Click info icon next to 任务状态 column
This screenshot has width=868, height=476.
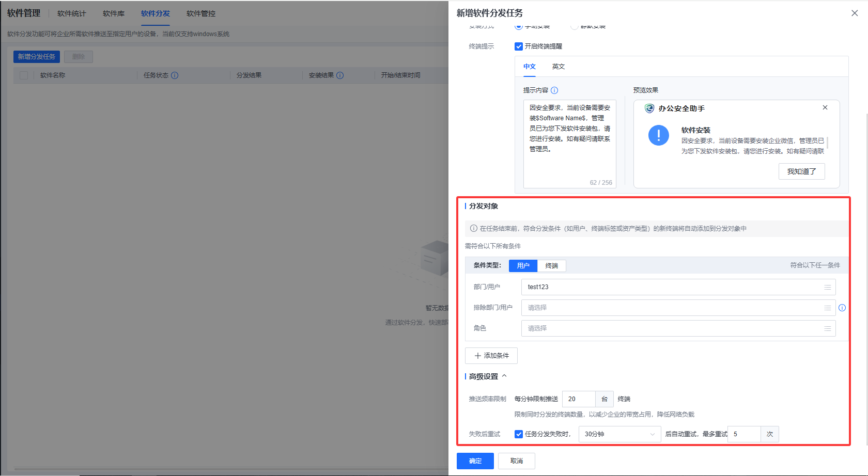pyautogui.click(x=175, y=75)
